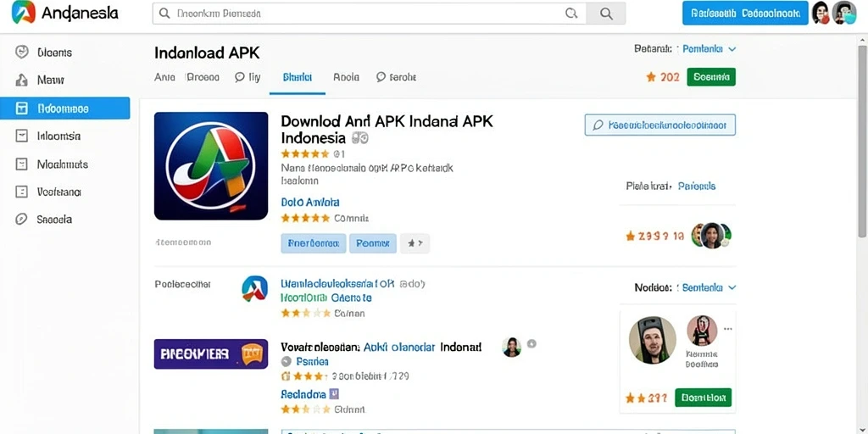Open the Adkti olaneriar link
Screen dimensions: 868x434
pos(399,347)
